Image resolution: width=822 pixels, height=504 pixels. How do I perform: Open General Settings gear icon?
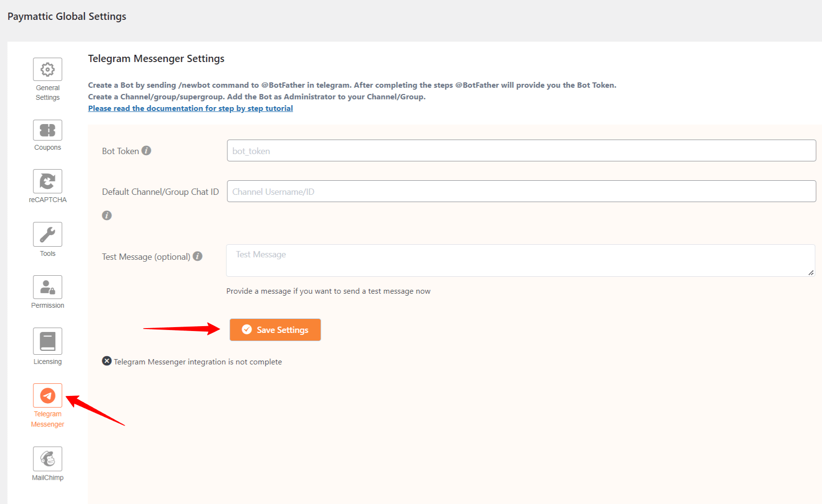click(x=48, y=69)
